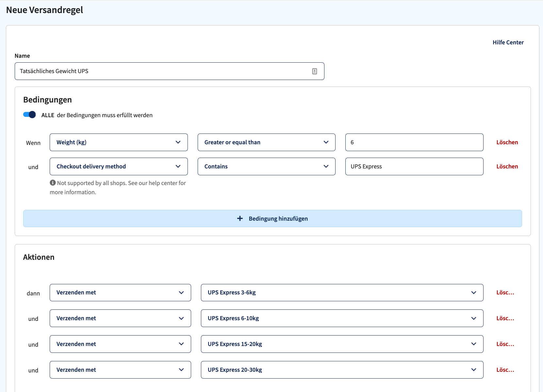This screenshot has height=392, width=543.
Task: Open the Contains operator dropdown
Action: (267, 166)
